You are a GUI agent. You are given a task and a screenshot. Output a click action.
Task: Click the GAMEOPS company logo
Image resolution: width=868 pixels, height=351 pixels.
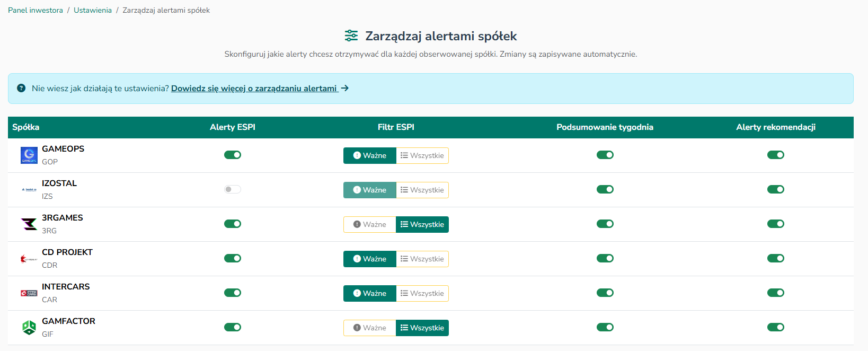pyautogui.click(x=29, y=155)
